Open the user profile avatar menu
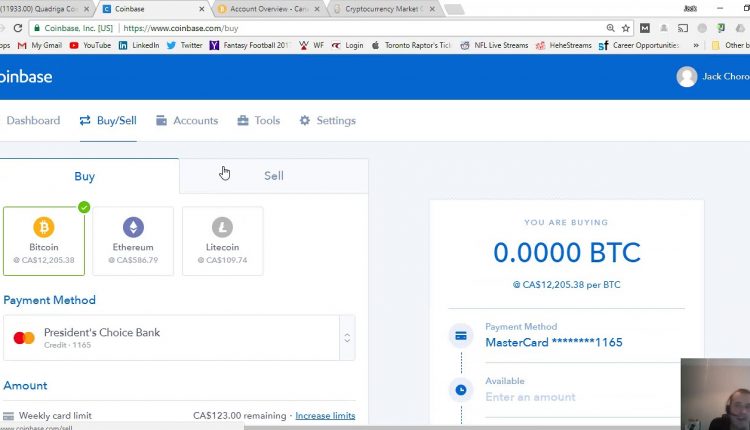Image resolution: width=750 pixels, height=430 pixels. click(x=686, y=77)
